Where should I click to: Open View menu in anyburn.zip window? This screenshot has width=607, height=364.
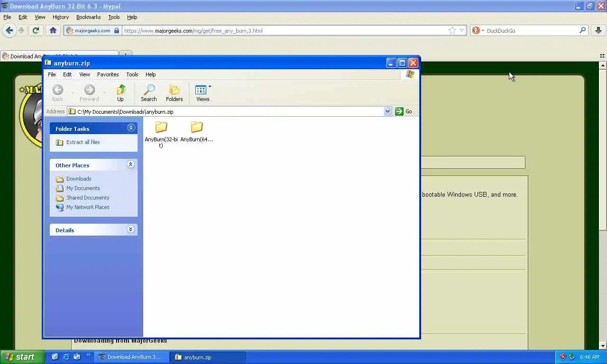pyautogui.click(x=84, y=74)
